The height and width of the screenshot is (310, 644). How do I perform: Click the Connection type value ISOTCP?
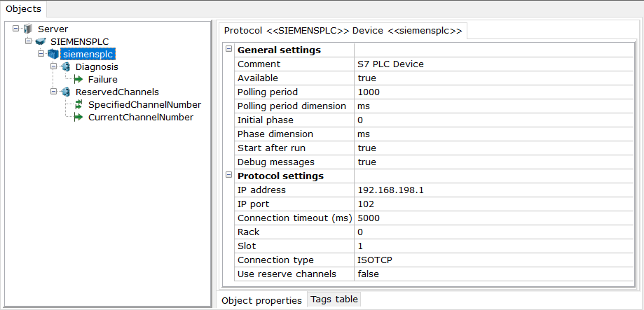(494, 260)
